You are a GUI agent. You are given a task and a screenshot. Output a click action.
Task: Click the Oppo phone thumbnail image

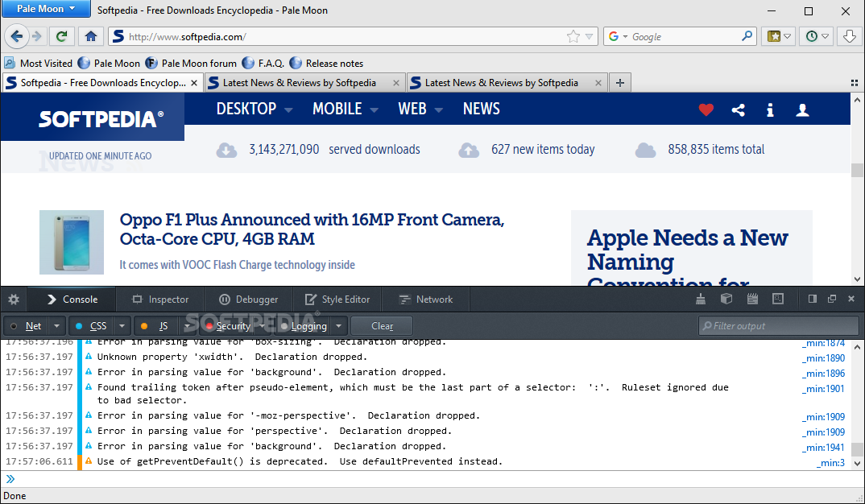point(72,242)
